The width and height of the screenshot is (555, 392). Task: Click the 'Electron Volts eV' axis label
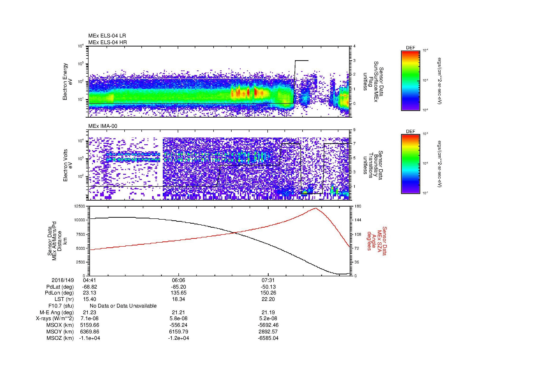pos(67,165)
